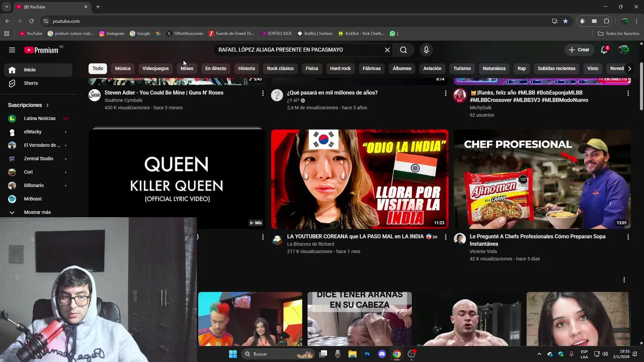Image resolution: width=644 pixels, height=362 pixels.
Task: Play the Chef Profesional Ajinomen thumbnail
Action: click(542, 179)
